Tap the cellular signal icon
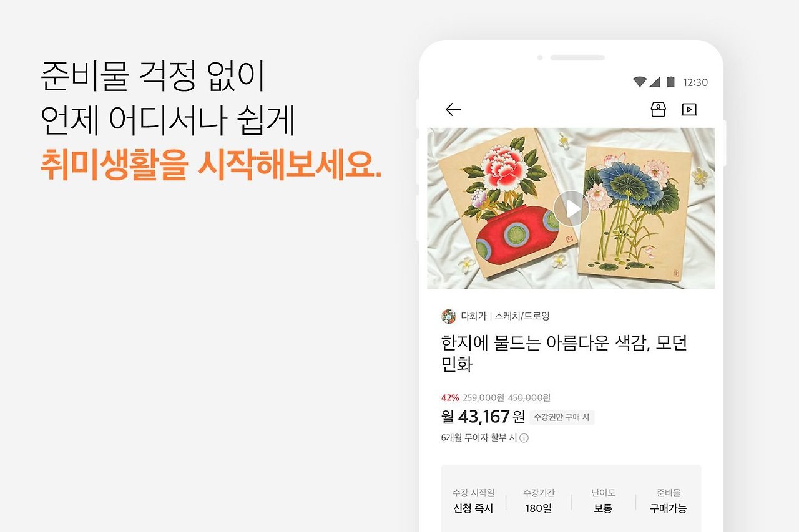This screenshot has width=799, height=532. pyautogui.click(x=654, y=82)
